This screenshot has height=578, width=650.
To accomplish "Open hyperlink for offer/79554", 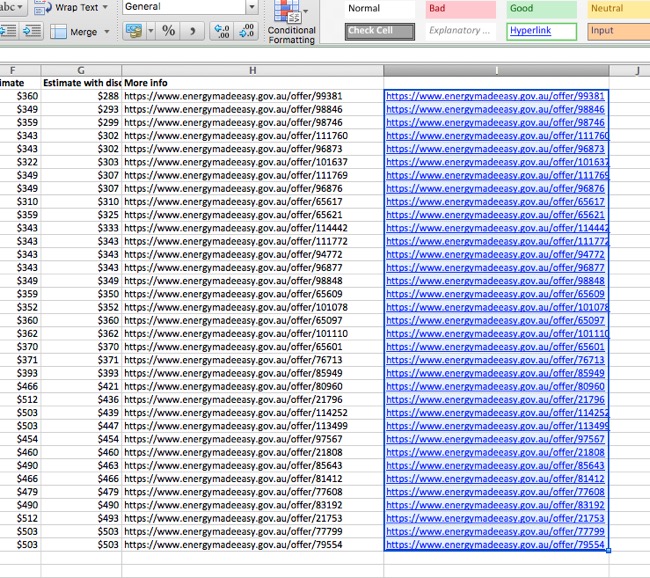I will (495, 545).
